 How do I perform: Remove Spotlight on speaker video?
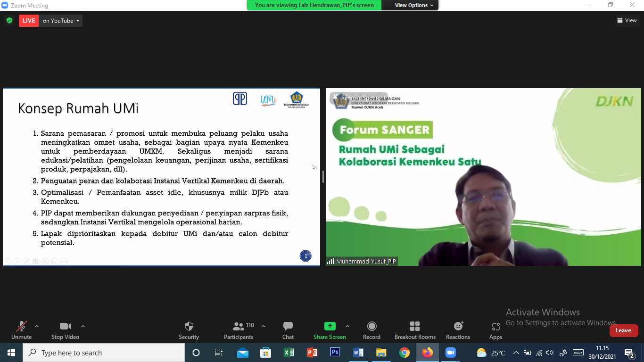click(359, 98)
